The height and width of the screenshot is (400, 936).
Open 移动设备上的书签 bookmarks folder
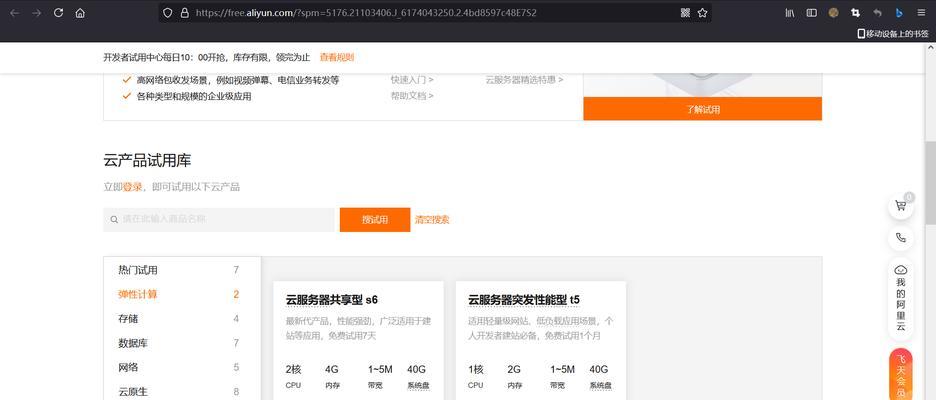tap(893, 34)
